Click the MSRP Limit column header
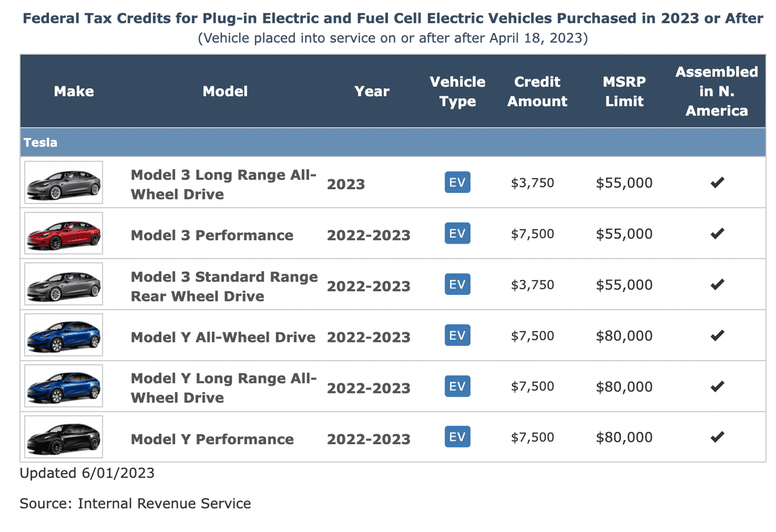Image resolution: width=776 pixels, height=532 pixels. [x=624, y=91]
